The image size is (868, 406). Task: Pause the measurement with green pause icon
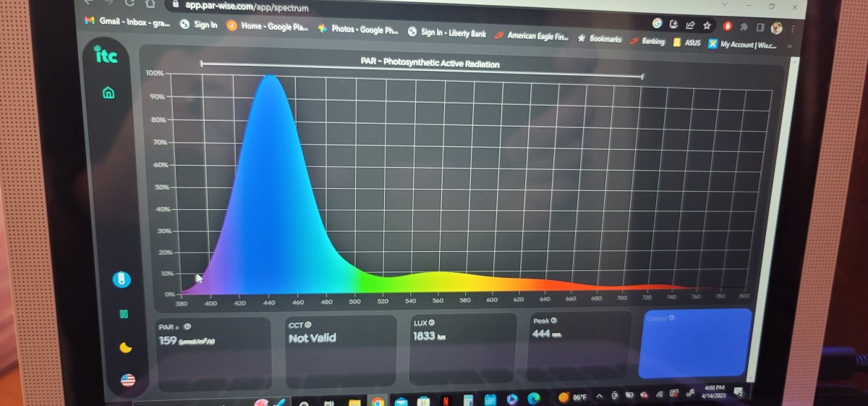tap(124, 314)
